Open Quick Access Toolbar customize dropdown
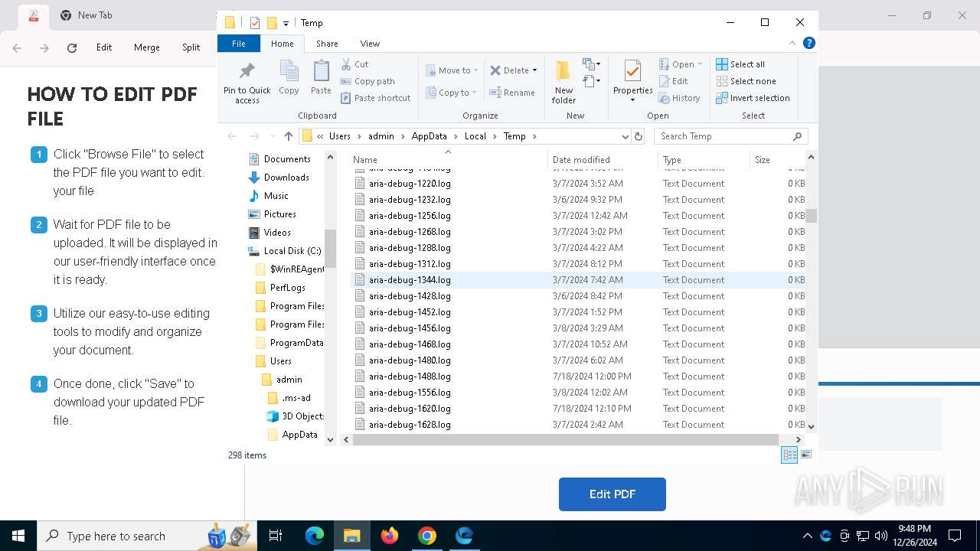The image size is (980, 551). coord(286,24)
